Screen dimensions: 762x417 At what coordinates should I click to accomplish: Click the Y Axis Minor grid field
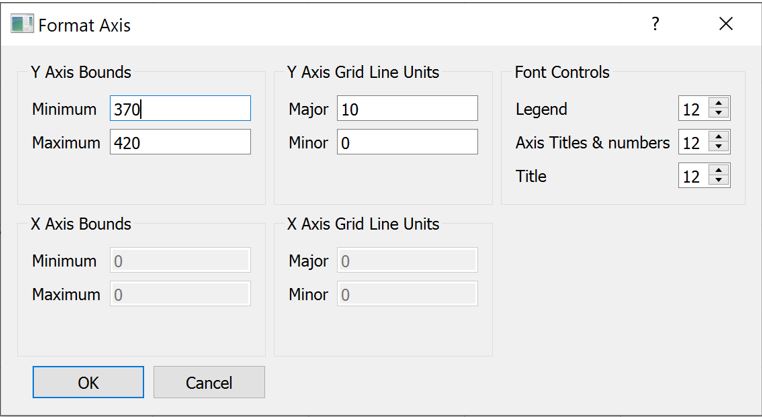407,142
